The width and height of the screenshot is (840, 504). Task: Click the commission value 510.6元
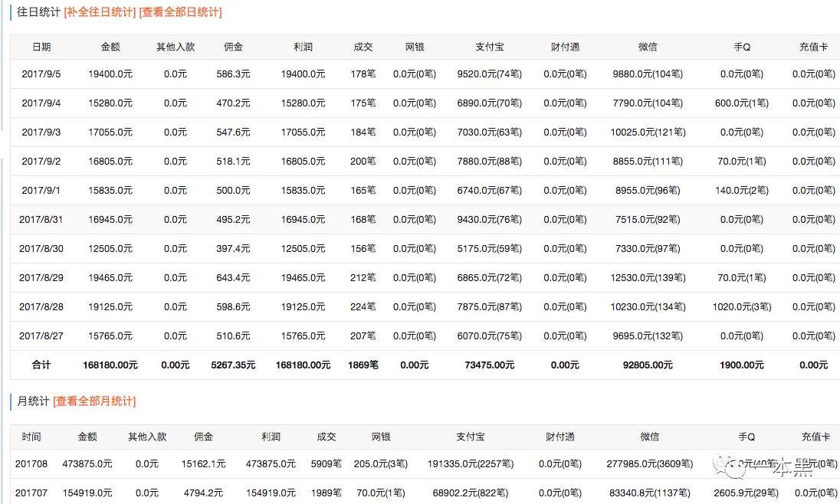[233, 335]
